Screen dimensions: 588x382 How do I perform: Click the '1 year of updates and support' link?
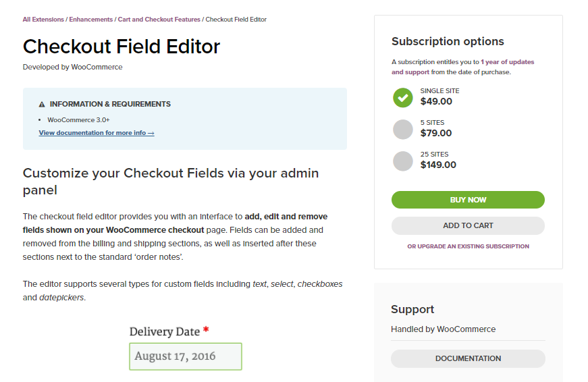point(463,67)
